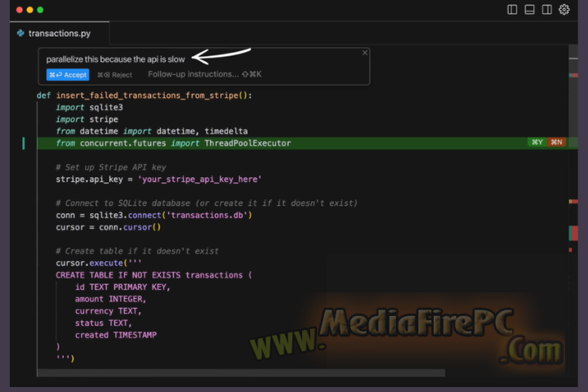Accept the AI suggested edit
Screen dimensions: 588x392
[x=68, y=74]
